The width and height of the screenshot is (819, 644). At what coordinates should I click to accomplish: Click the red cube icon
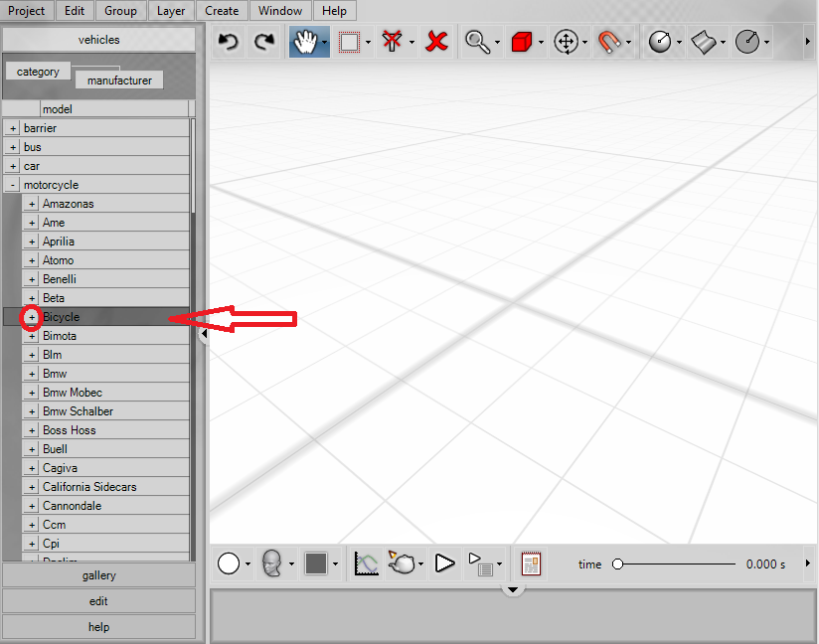point(521,42)
